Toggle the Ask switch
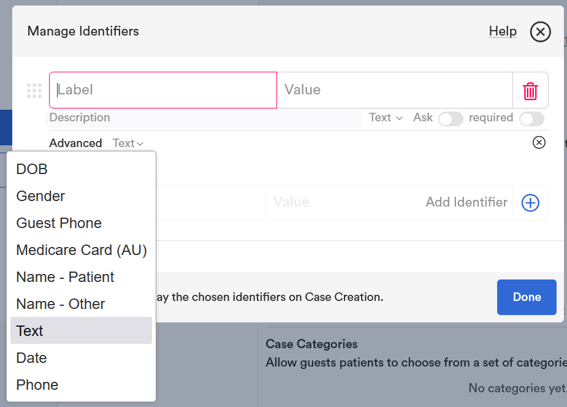The height and width of the screenshot is (407, 567). [x=451, y=119]
